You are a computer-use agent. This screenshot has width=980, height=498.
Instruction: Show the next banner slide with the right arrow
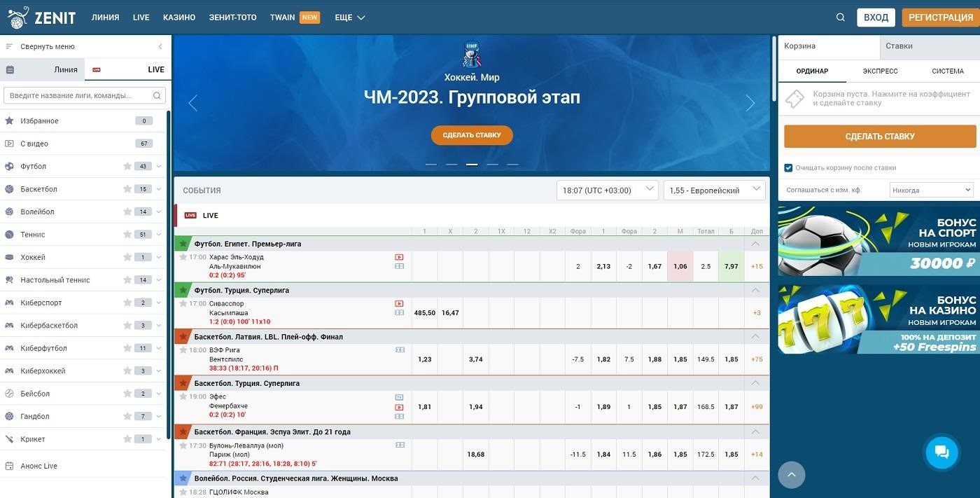(750, 103)
